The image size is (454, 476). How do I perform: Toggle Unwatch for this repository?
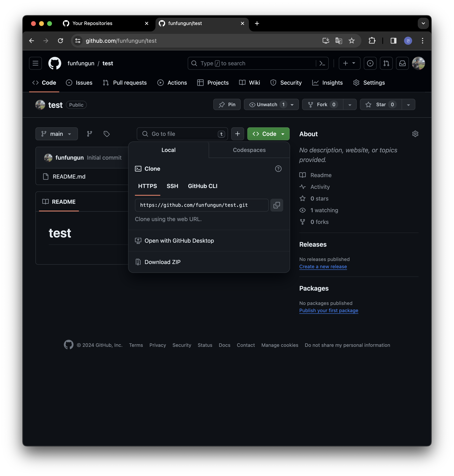pos(267,105)
